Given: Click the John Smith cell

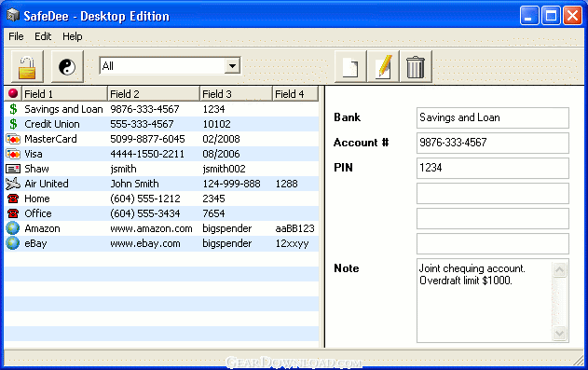Looking at the screenshot, I should 134,184.
